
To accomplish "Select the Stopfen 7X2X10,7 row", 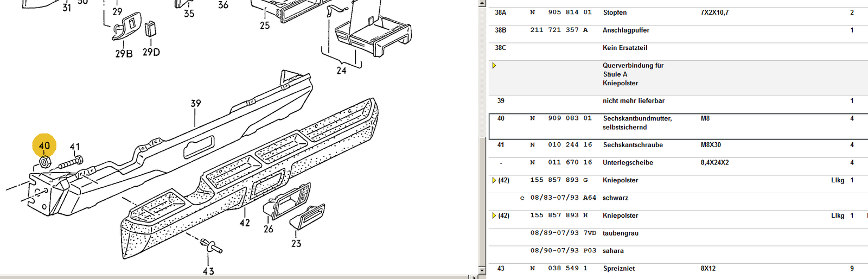I will click(x=615, y=12).
